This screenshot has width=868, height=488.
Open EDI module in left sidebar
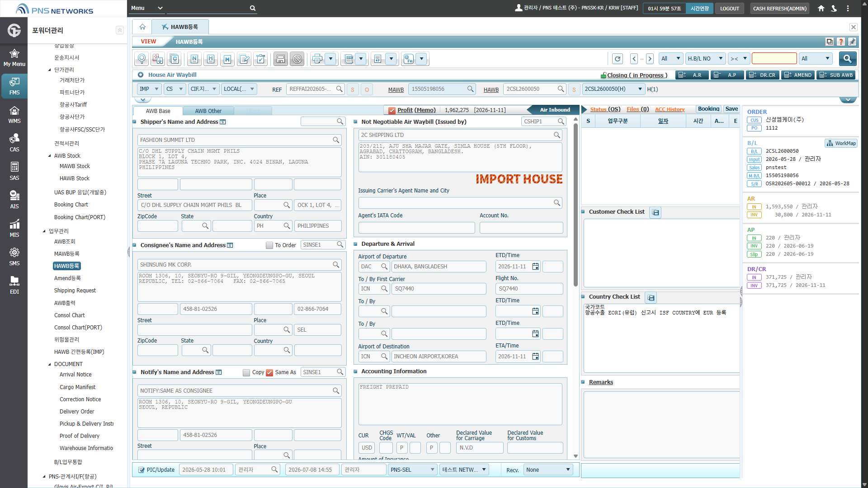click(x=14, y=286)
